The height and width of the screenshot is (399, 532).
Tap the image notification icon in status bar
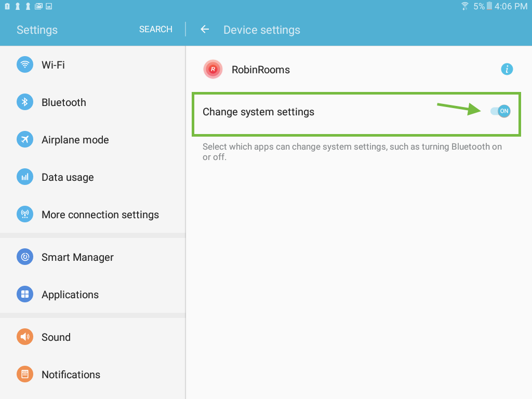[x=49, y=6]
